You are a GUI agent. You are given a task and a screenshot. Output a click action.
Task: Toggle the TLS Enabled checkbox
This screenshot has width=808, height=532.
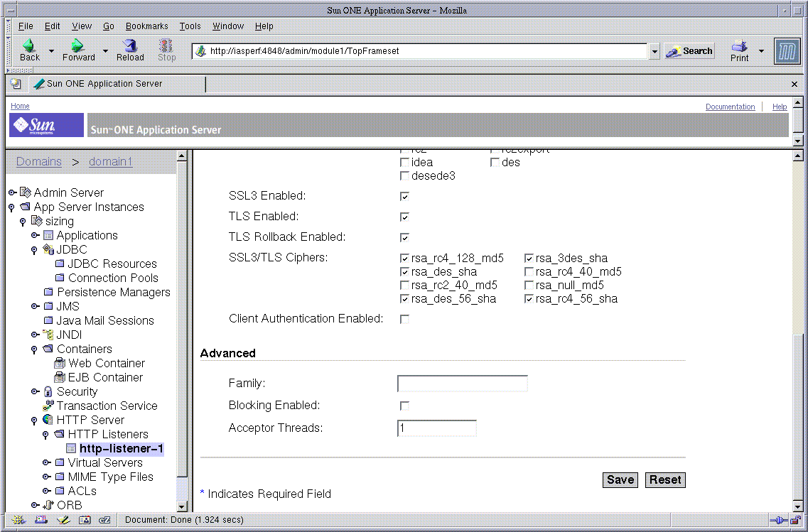pos(404,217)
